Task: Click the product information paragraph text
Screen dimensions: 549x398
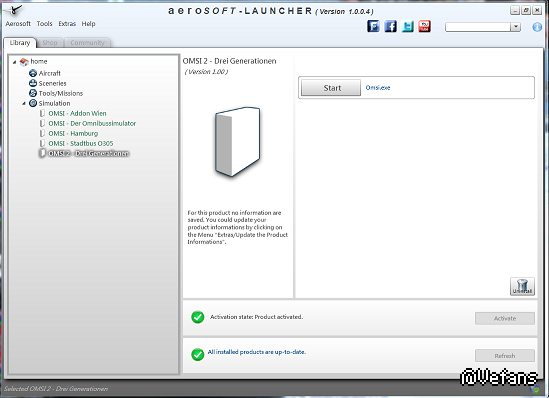Action: (237, 227)
